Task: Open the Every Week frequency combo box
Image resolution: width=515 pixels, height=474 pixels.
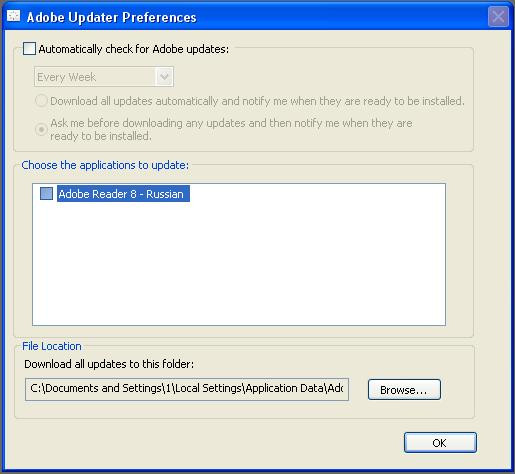Action: tap(104, 77)
